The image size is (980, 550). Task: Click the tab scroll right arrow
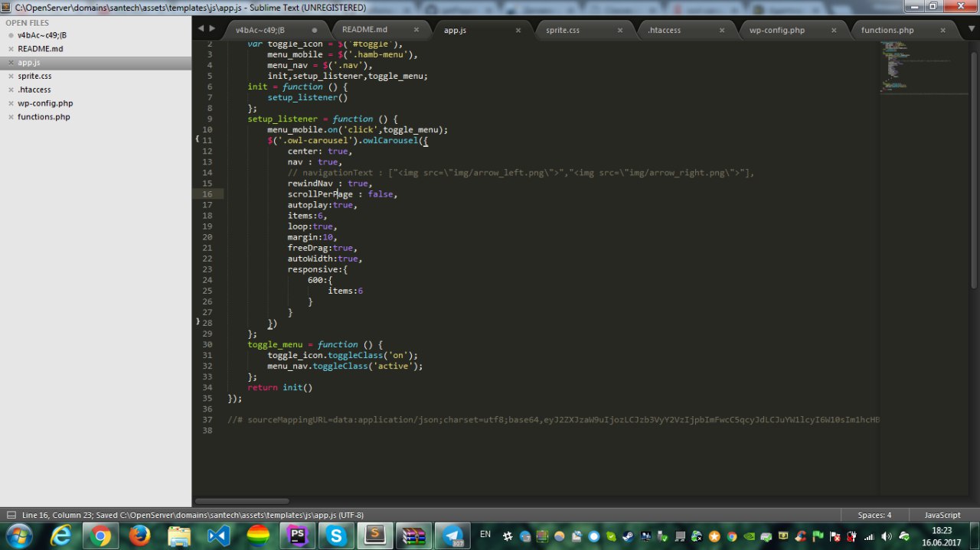pyautogui.click(x=212, y=28)
